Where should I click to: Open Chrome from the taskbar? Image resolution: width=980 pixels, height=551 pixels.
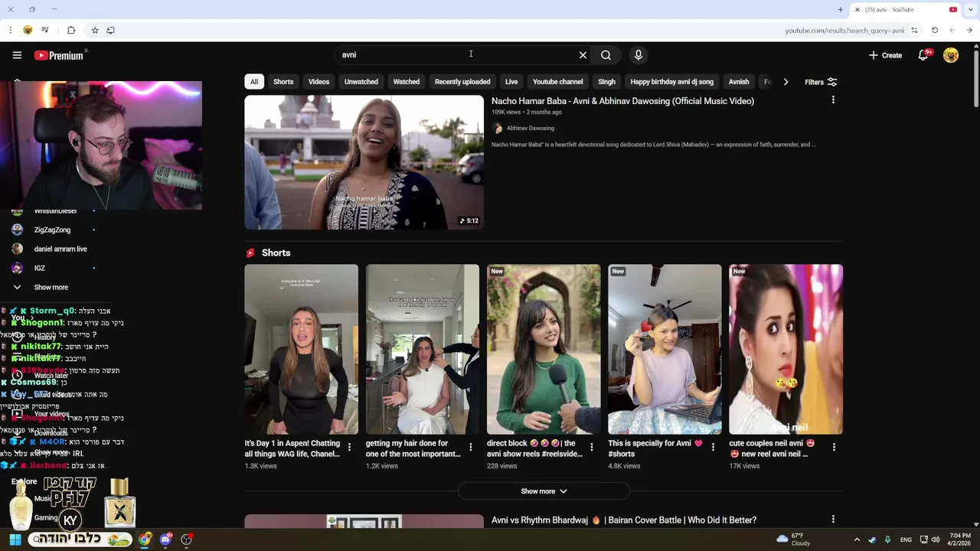click(145, 540)
